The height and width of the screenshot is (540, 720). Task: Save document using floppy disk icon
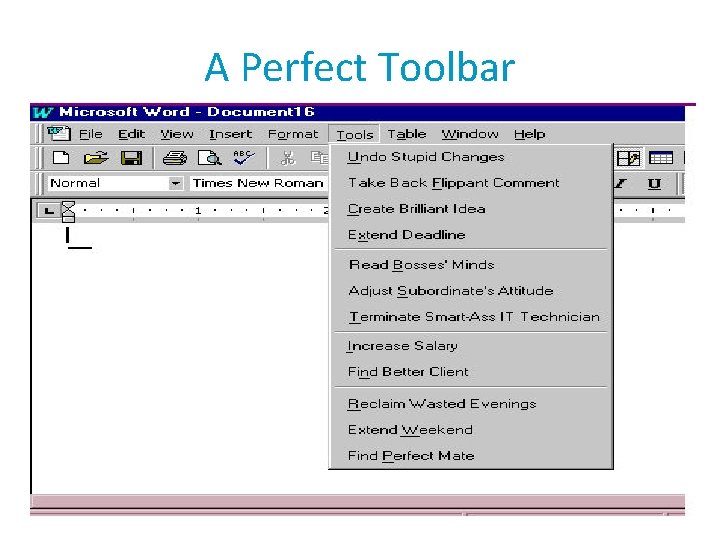pos(131,158)
